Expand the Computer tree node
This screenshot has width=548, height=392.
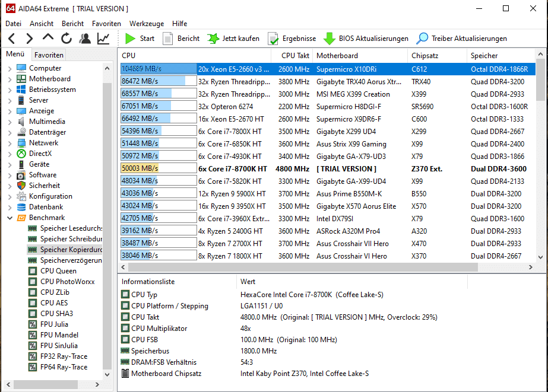pos(9,68)
